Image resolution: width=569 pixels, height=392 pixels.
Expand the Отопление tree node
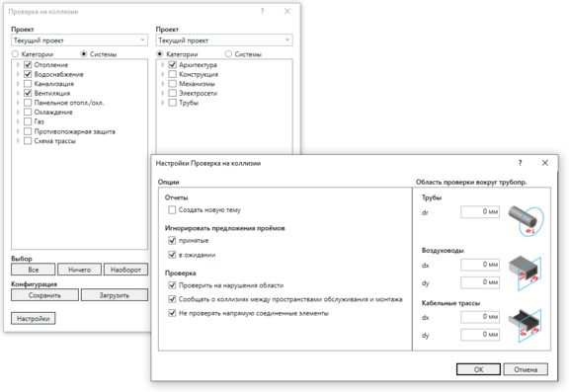pos(18,65)
